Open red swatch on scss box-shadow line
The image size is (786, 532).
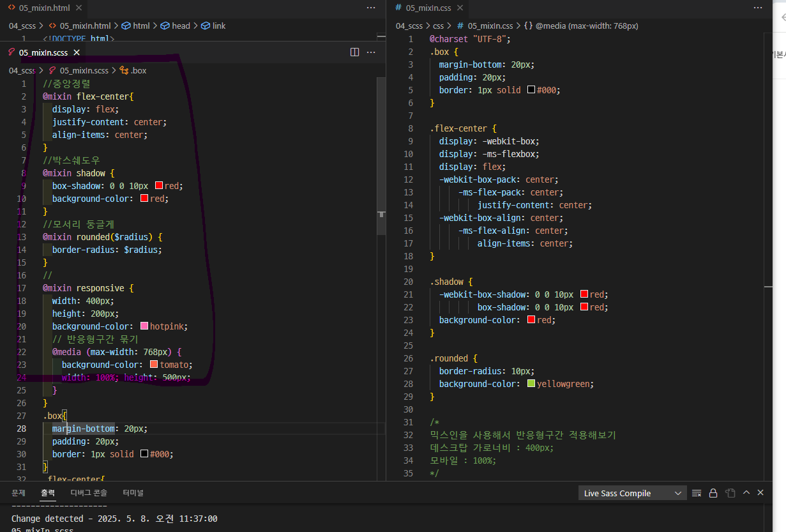tap(159, 186)
